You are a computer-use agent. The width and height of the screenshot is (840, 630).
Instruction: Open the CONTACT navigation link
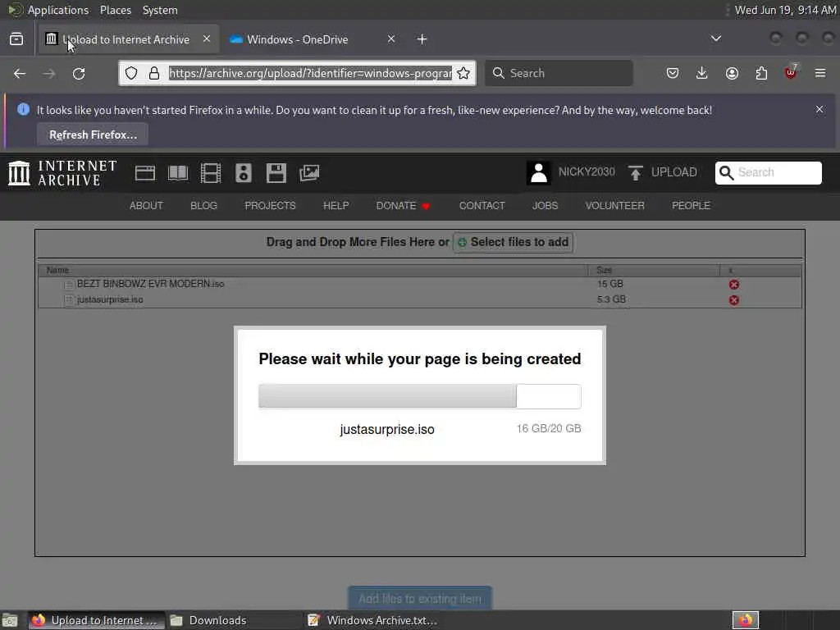coord(482,206)
